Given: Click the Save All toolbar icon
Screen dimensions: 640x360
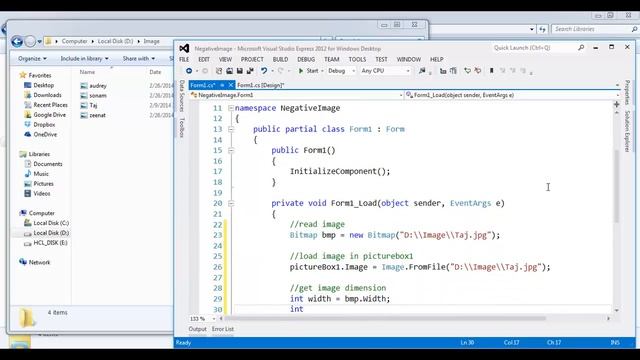Looking at the screenshot, I should (x=250, y=71).
